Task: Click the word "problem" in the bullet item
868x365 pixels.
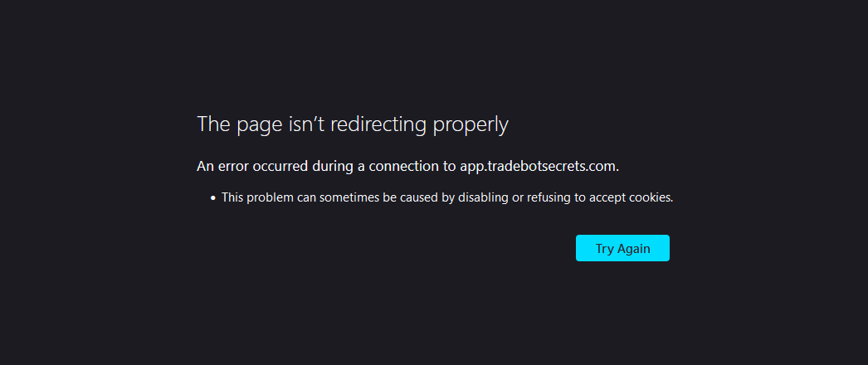Action: [271, 197]
